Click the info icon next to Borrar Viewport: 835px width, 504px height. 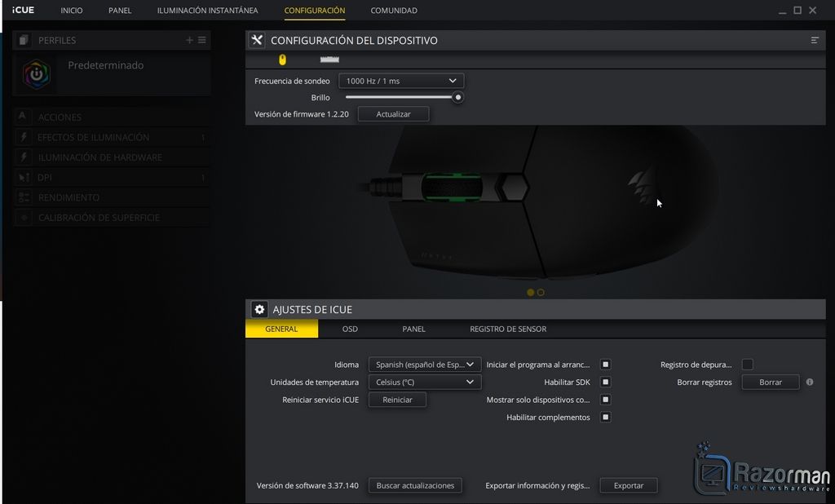point(810,382)
